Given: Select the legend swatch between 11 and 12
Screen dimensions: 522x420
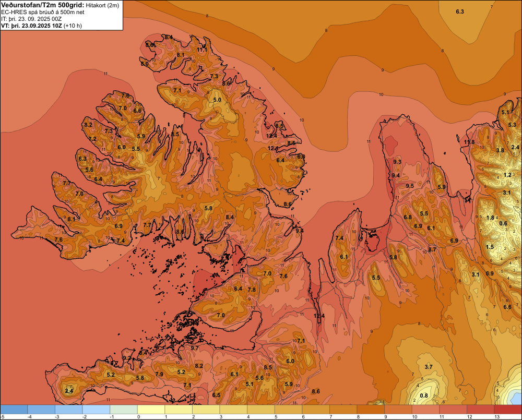Looking at the screenshot, I should click(x=453, y=410).
